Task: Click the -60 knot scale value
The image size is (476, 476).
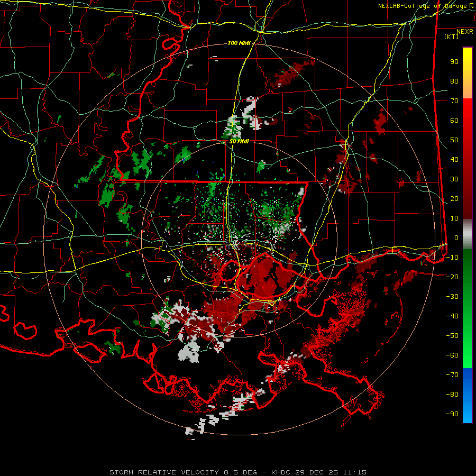Action: pyautogui.click(x=452, y=355)
